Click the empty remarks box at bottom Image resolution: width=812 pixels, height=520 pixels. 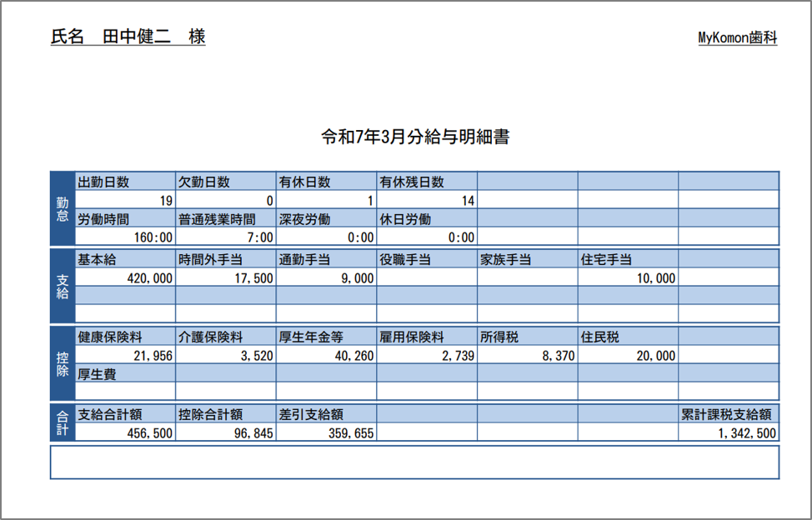tap(414, 462)
